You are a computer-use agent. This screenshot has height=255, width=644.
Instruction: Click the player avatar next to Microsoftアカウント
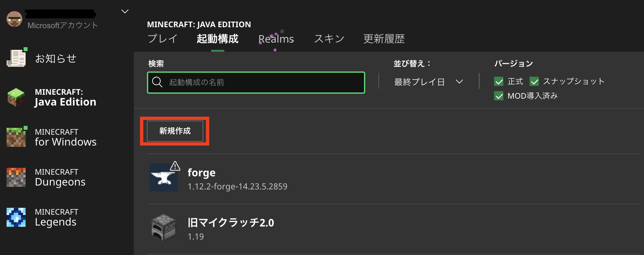pyautogui.click(x=14, y=19)
